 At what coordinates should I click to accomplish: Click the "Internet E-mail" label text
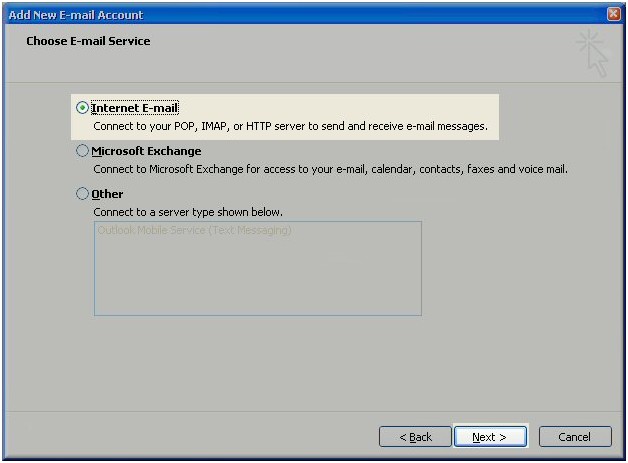[134, 108]
